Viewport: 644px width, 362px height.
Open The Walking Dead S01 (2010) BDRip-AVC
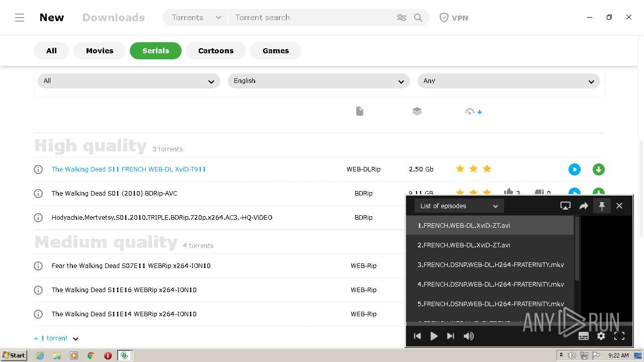114,194
